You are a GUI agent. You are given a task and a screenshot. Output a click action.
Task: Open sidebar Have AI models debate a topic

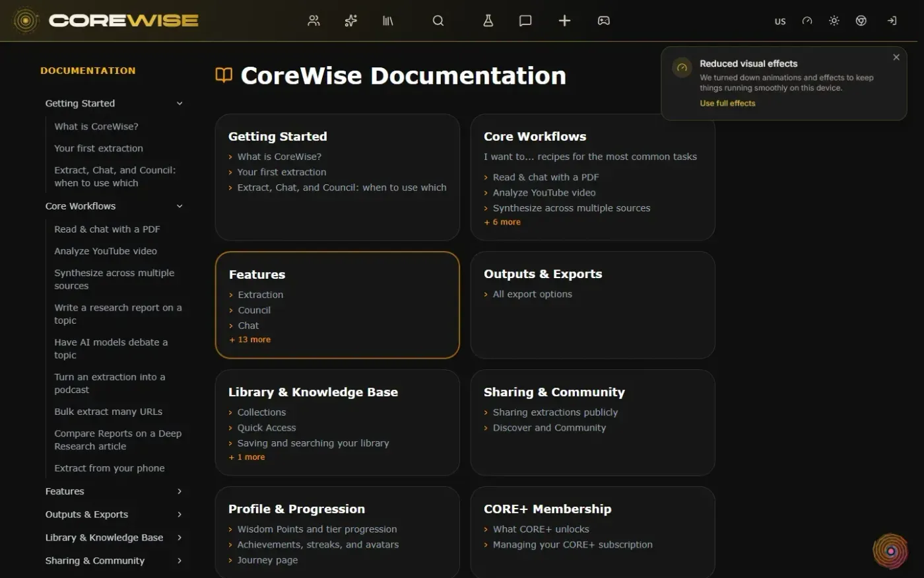[111, 349]
